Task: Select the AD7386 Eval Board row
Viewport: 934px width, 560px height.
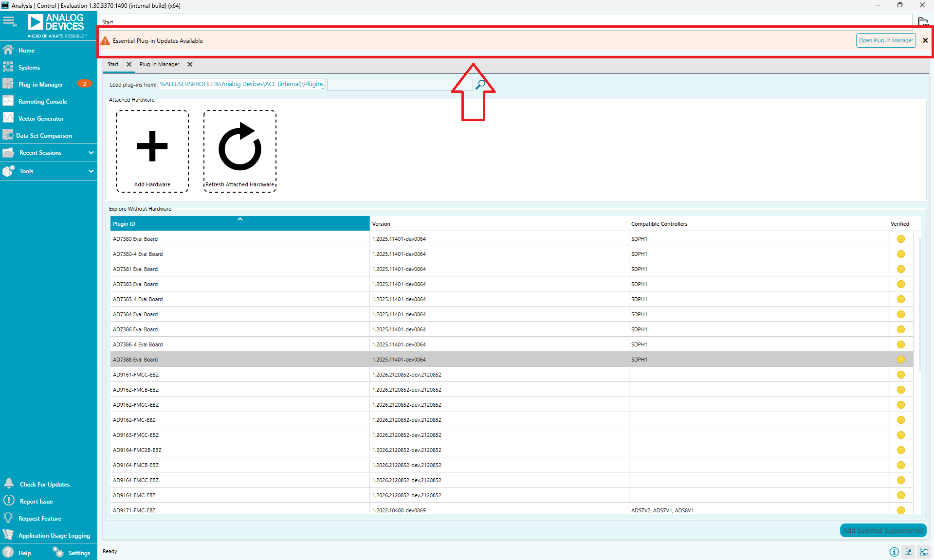Action: pos(512,329)
